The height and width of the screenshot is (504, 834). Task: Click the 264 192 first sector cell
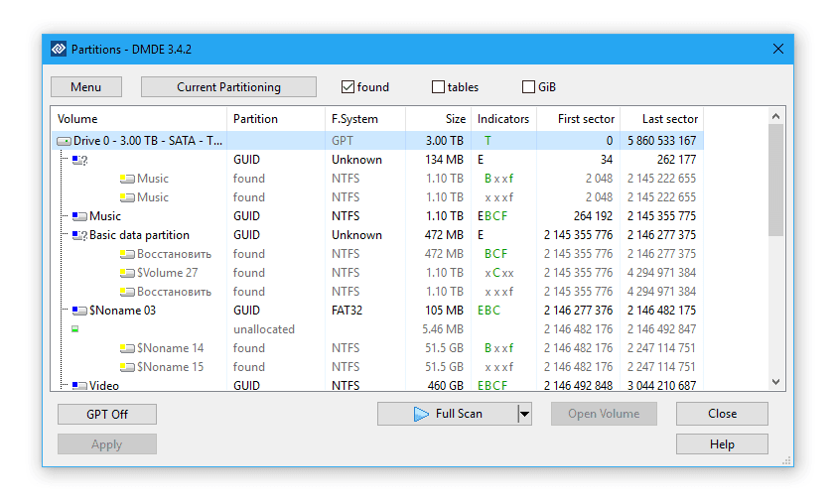tap(593, 216)
